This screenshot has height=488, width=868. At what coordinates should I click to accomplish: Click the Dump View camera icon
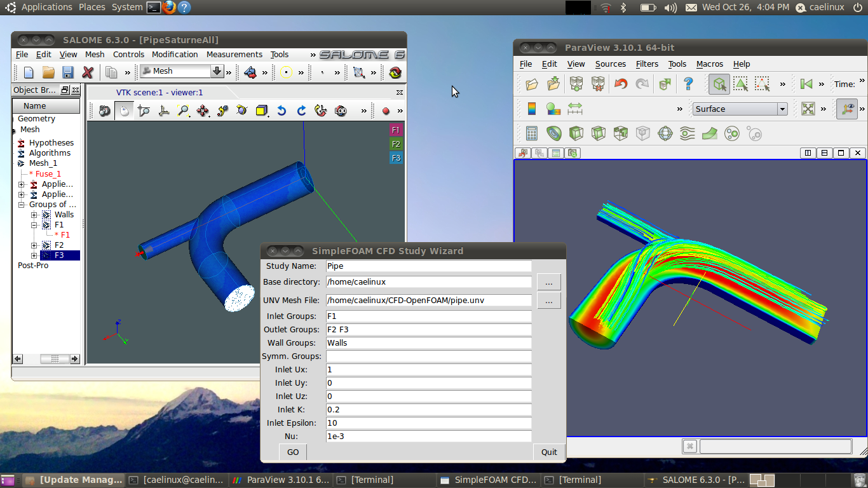point(105,111)
